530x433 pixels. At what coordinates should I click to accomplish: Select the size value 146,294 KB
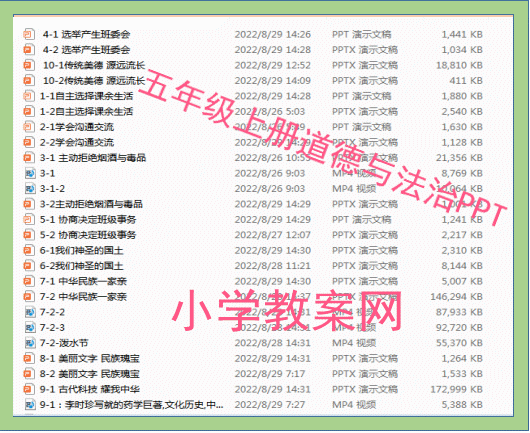point(457,297)
